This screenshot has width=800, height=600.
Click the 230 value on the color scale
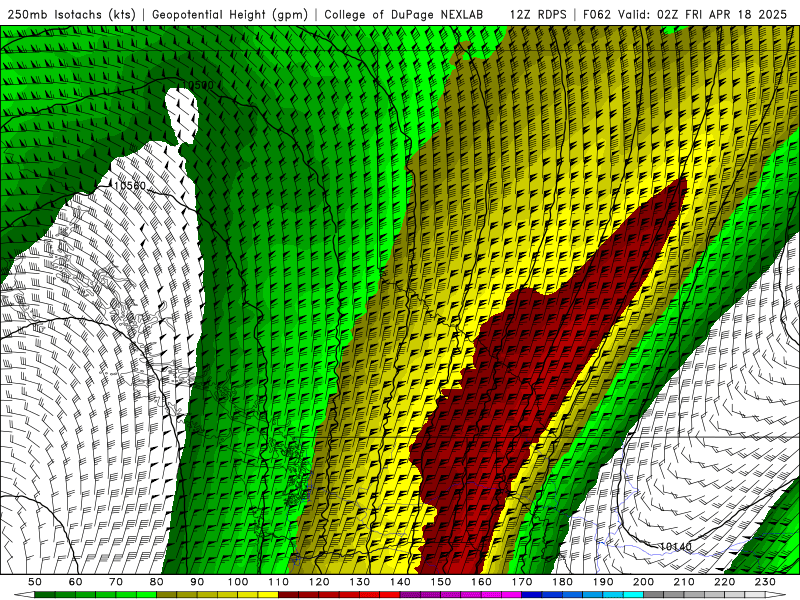[x=765, y=582]
